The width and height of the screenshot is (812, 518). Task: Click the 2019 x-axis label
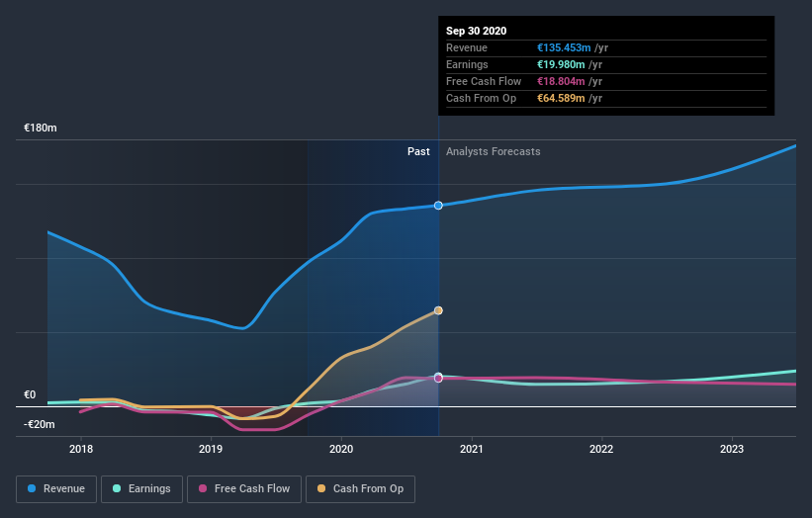[211, 449]
